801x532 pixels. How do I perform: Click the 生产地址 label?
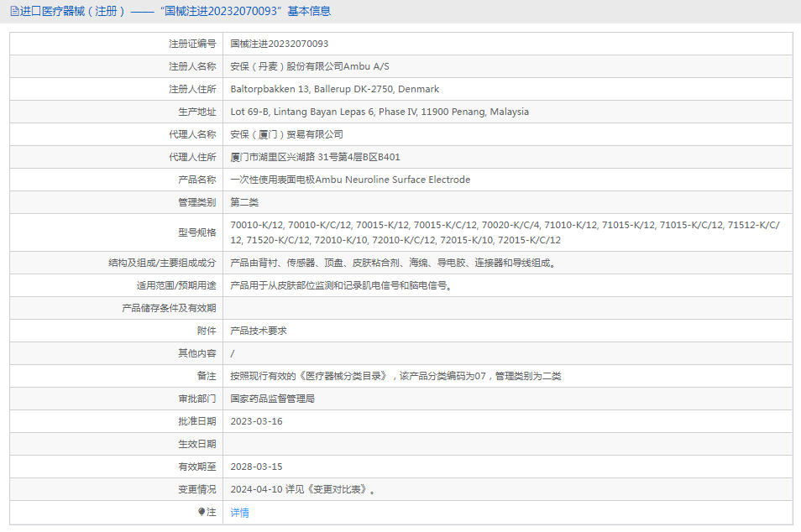click(x=197, y=112)
